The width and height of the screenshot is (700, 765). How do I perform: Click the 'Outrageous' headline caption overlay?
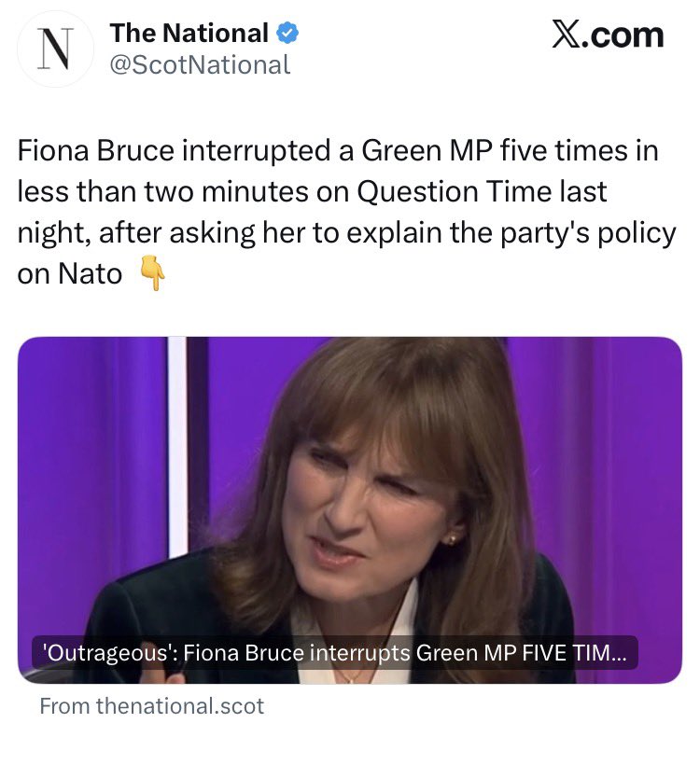(335, 653)
